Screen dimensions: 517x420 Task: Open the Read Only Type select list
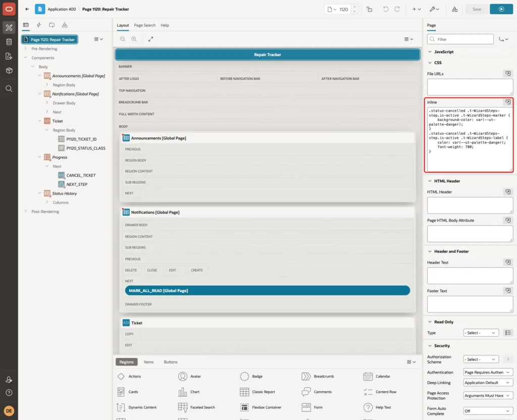click(x=481, y=333)
